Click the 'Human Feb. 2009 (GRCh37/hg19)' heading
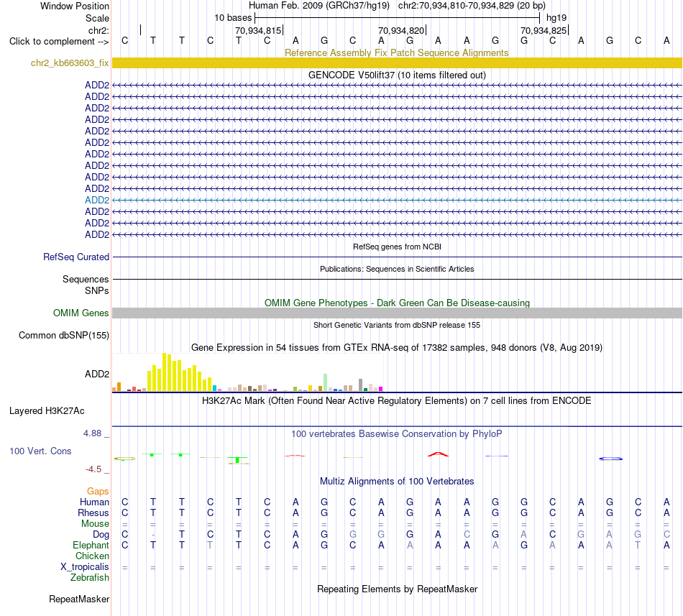Image resolution: width=683 pixels, height=616 pixels. click(x=318, y=6)
